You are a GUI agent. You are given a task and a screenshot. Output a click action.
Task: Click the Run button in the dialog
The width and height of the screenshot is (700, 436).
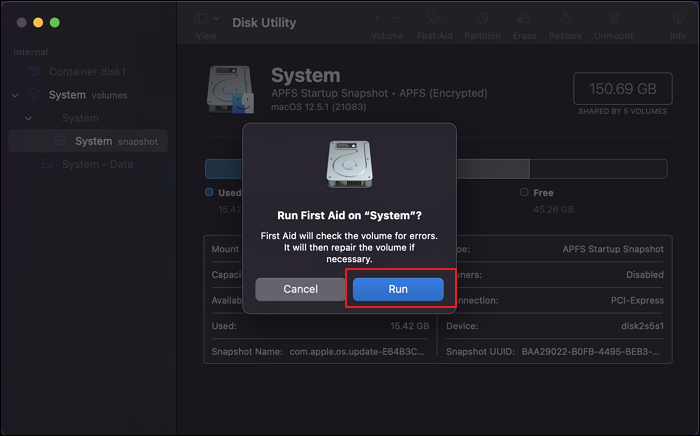click(398, 289)
